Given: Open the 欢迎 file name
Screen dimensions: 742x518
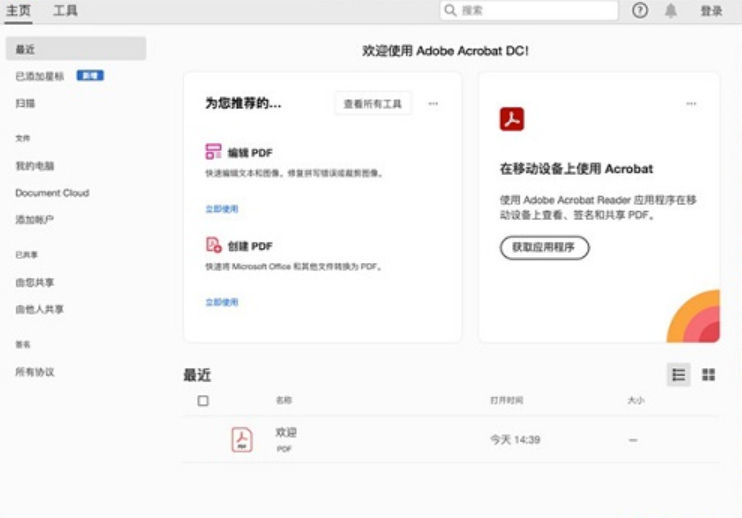Looking at the screenshot, I should (x=286, y=432).
